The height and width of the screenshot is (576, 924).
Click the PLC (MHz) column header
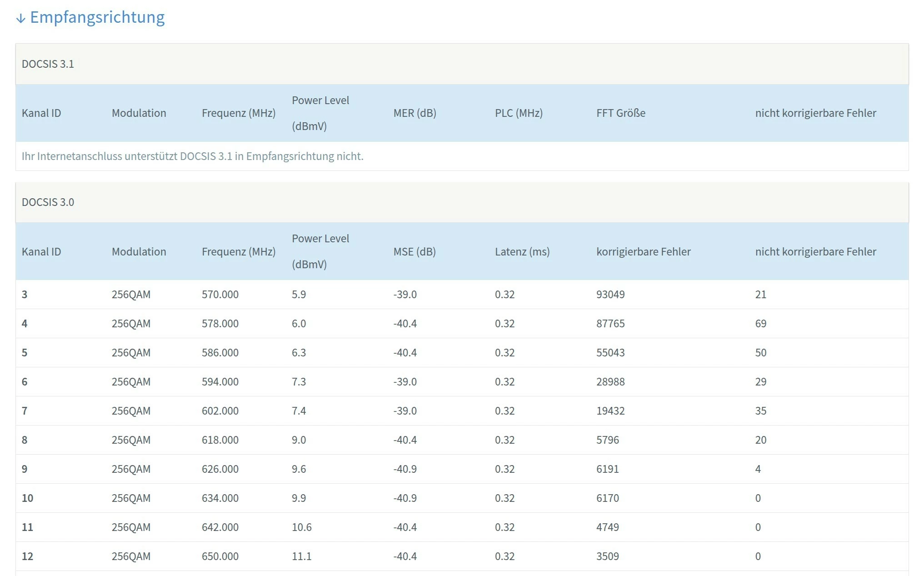[x=519, y=113]
